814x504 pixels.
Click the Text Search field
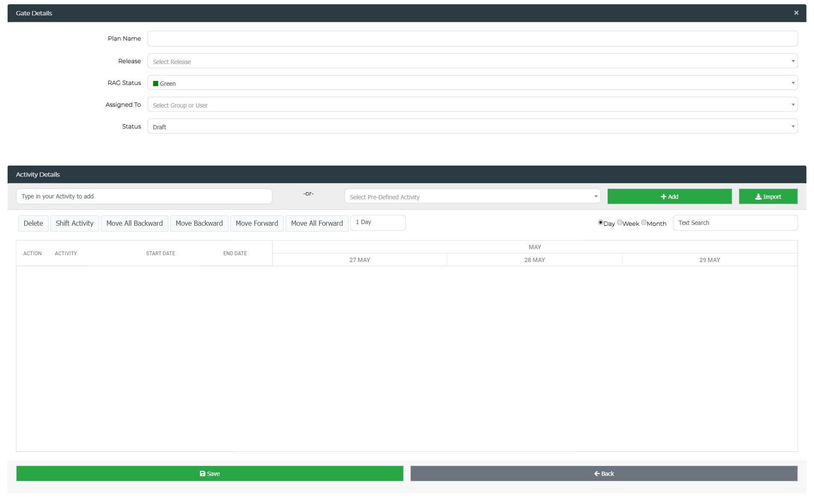click(735, 223)
